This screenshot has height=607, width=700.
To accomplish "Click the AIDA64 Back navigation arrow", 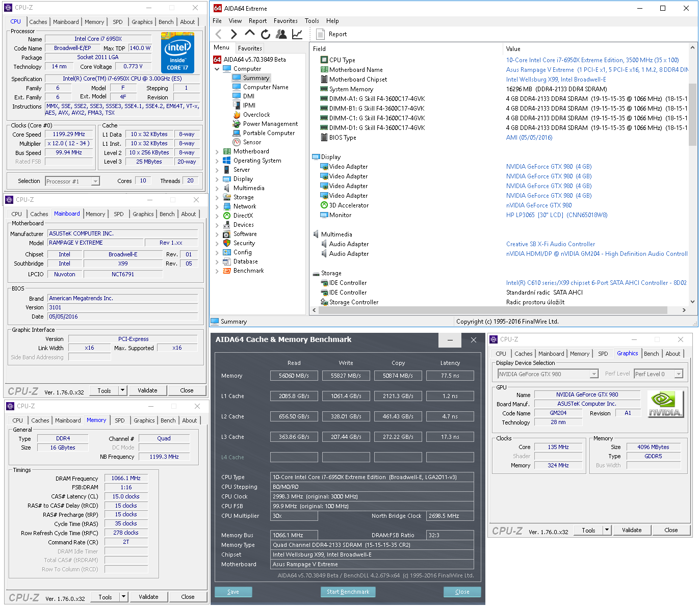I will [219, 34].
